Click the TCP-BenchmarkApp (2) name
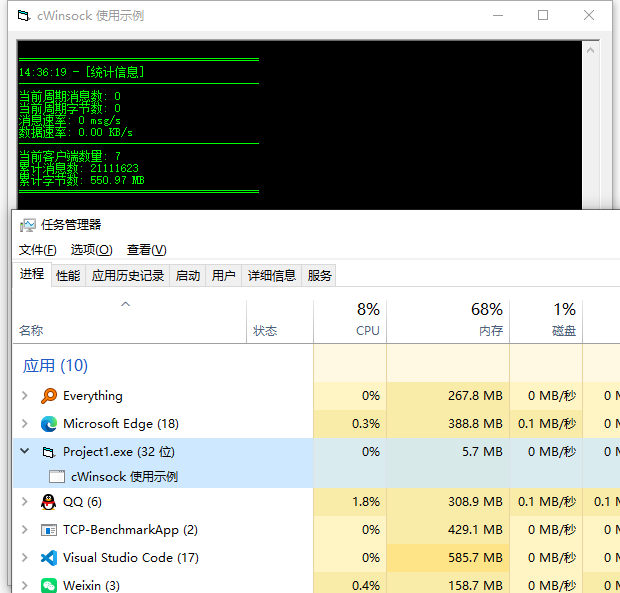This screenshot has height=593, width=620. [x=130, y=530]
